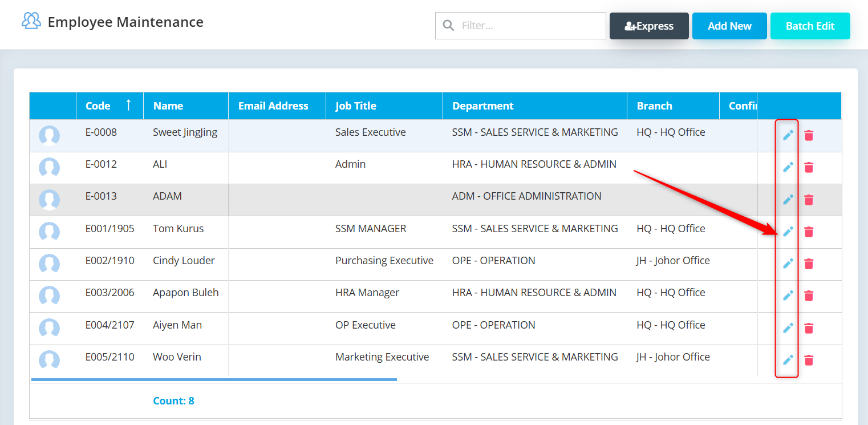
Task: Click 'SSM MANAGER' job title cell
Action: pos(371,229)
